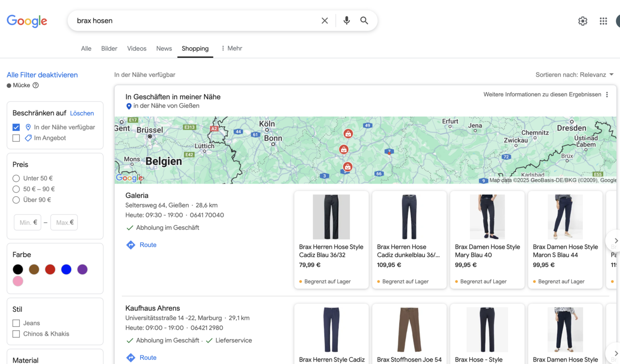620x364 pixels.
Task: Click the location pin near Gießen text
Action: (129, 106)
